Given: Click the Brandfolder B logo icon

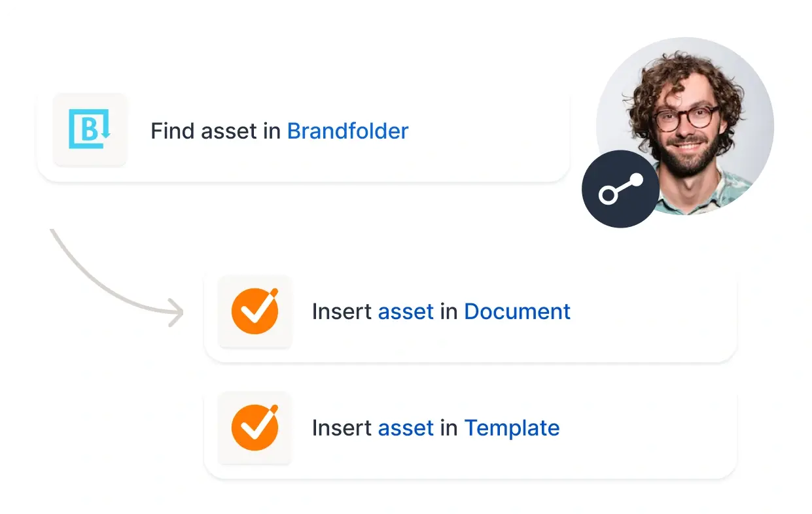Looking at the screenshot, I should (x=90, y=129).
